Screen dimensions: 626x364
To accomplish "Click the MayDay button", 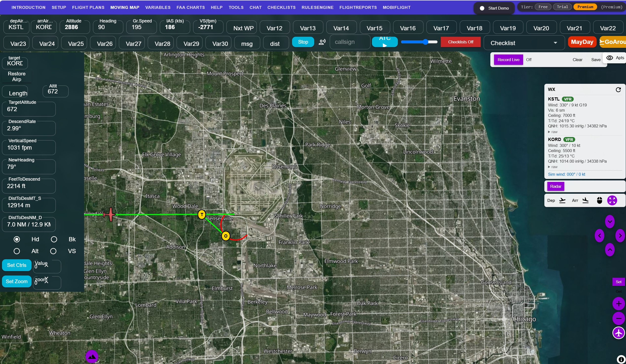I will (582, 42).
